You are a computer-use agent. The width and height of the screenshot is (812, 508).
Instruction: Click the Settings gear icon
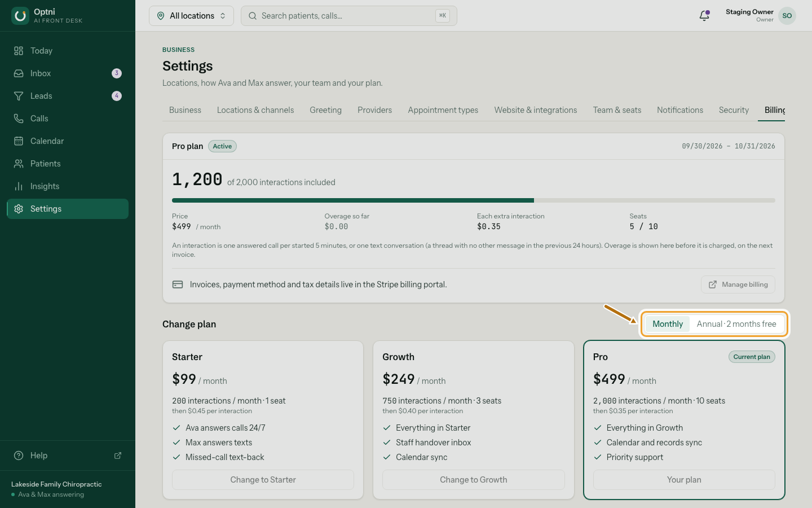click(19, 209)
